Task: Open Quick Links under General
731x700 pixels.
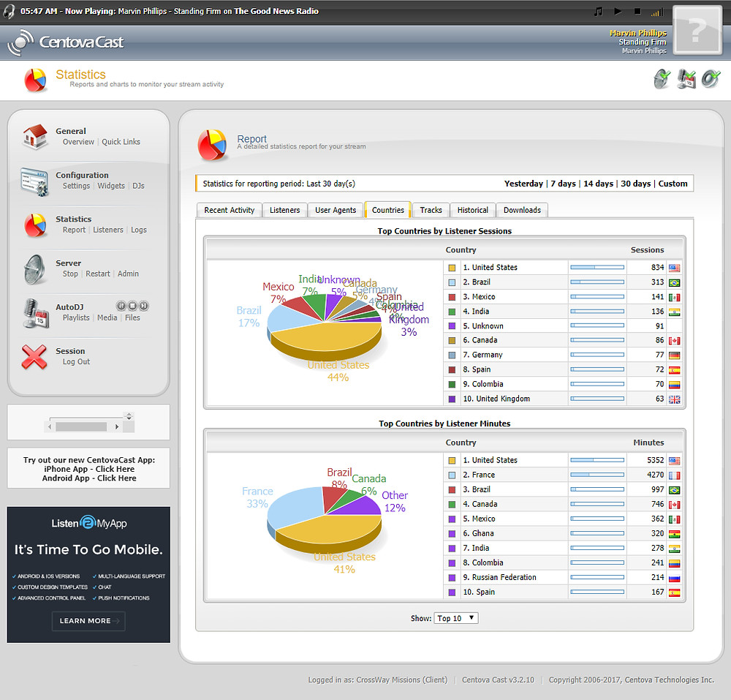Action: coord(121,142)
